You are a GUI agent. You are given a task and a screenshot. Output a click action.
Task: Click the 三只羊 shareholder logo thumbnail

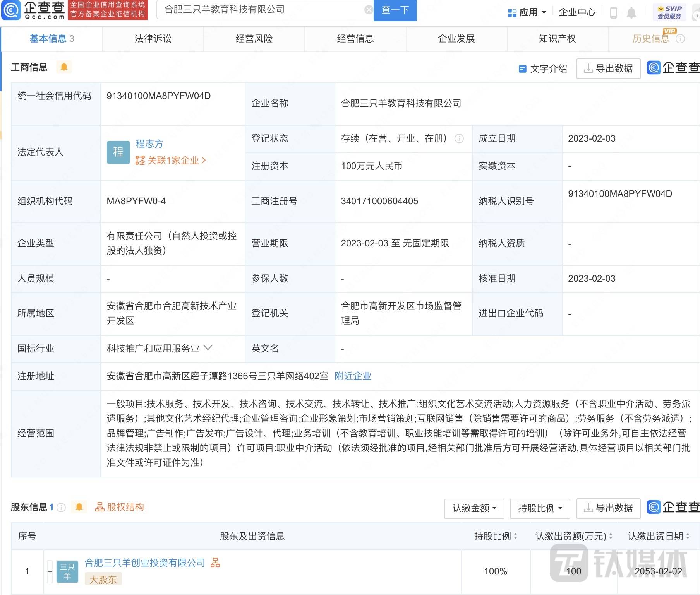pos(67,571)
